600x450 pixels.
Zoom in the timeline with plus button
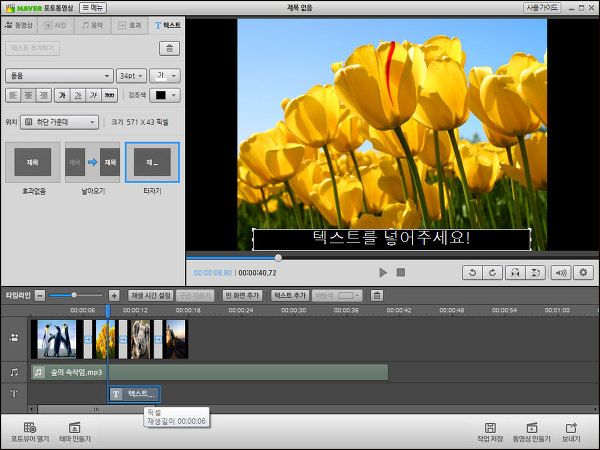114,295
